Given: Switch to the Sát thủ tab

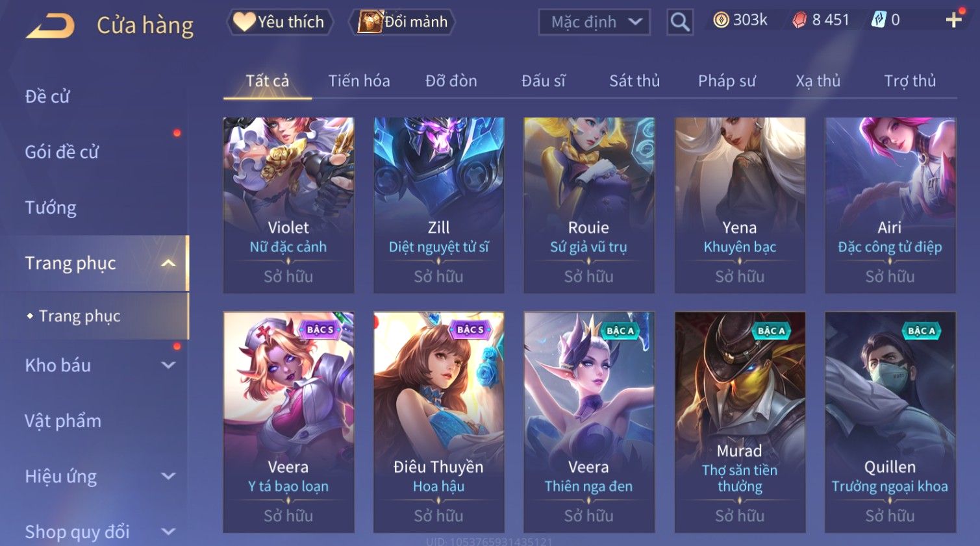Looking at the screenshot, I should [634, 81].
